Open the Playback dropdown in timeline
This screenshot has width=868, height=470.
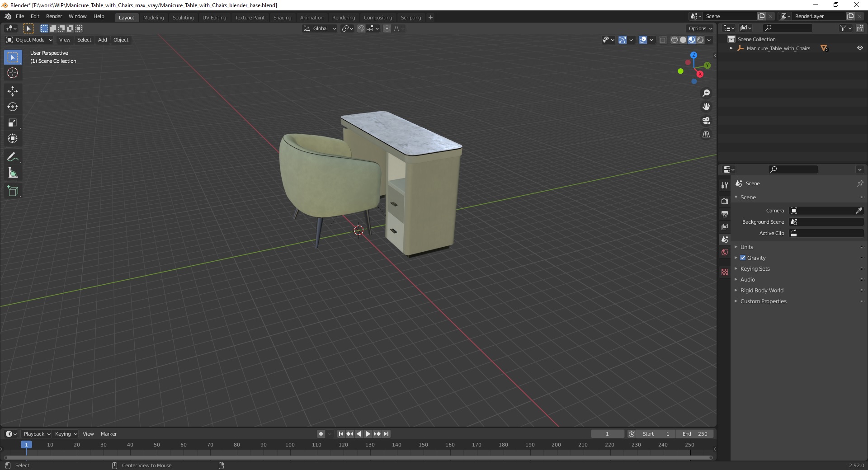click(x=37, y=434)
